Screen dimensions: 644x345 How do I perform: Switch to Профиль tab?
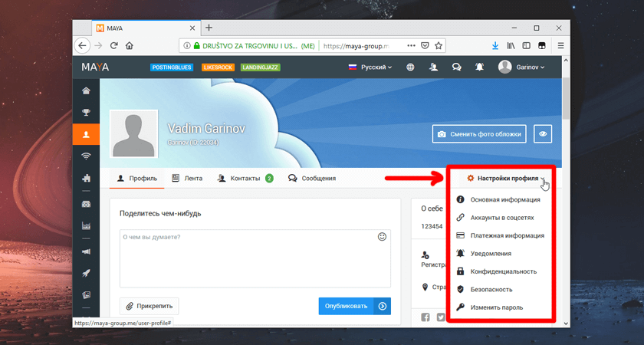point(136,178)
